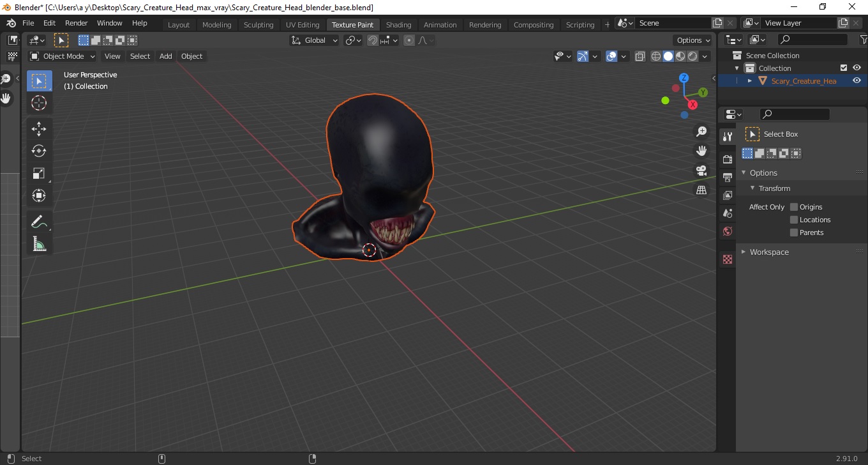Click the Blender logo menu icon
Image resolution: width=868 pixels, height=465 pixels.
point(11,23)
